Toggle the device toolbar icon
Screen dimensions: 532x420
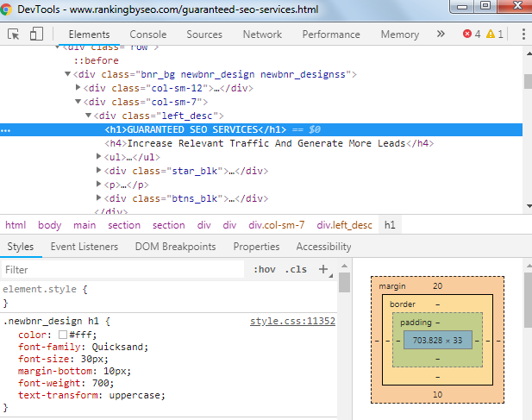[36, 34]
